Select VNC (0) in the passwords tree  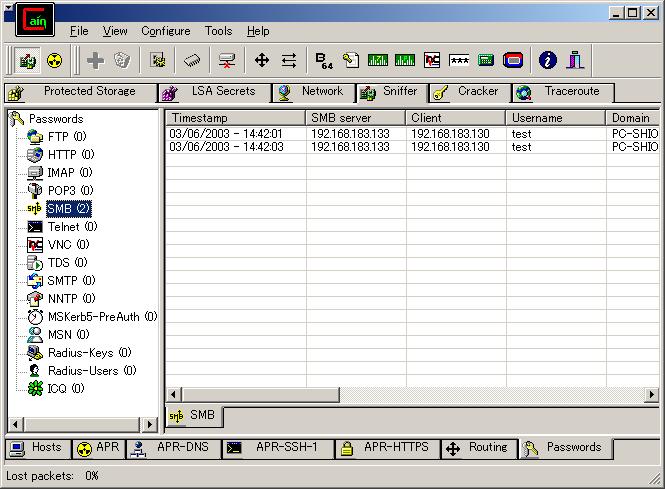tap(68, 245)
